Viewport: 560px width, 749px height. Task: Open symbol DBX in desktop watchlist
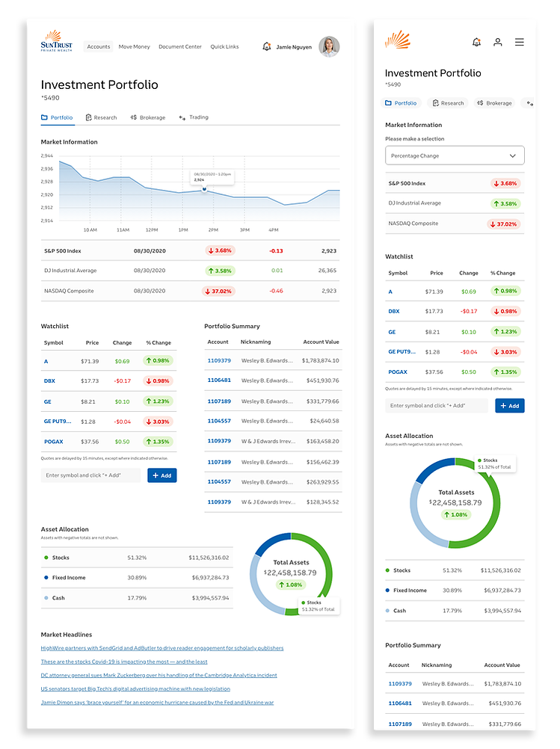click(x=49, y=381)
